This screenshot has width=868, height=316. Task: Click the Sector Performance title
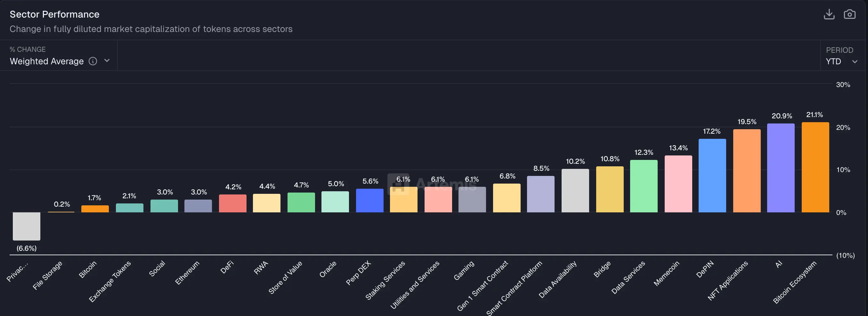click(54, 14)
